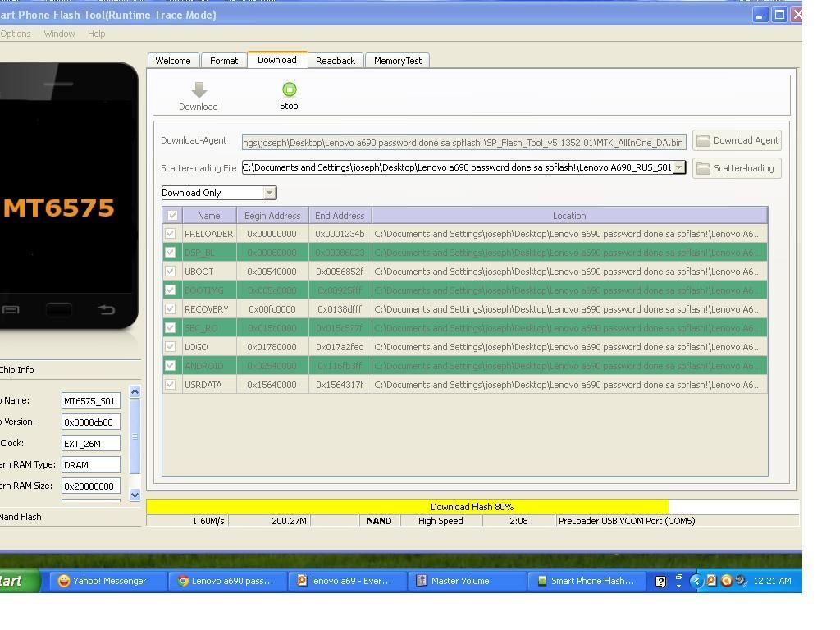Open the Help menu
840x630 pixels.
tap(96, 34)
